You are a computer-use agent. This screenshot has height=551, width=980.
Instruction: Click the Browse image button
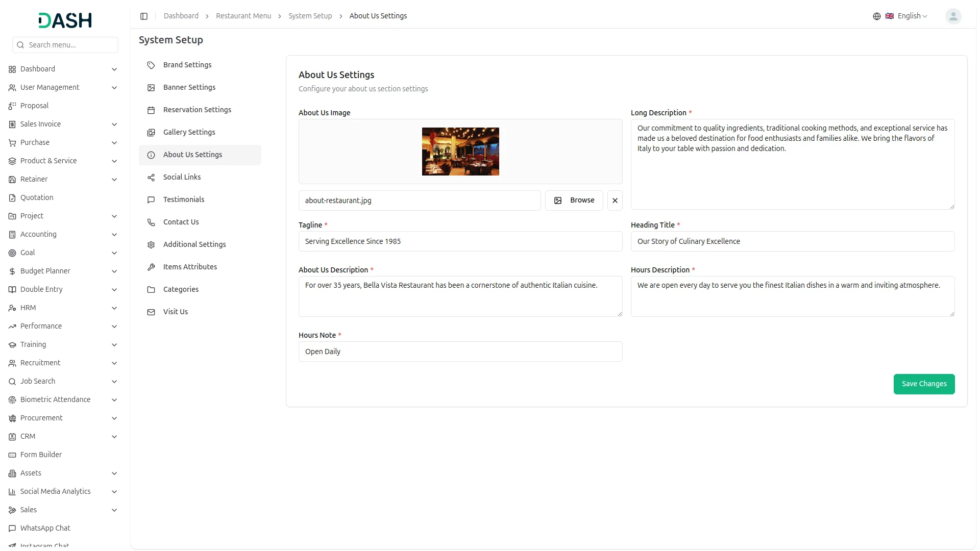tap(574, 201)
